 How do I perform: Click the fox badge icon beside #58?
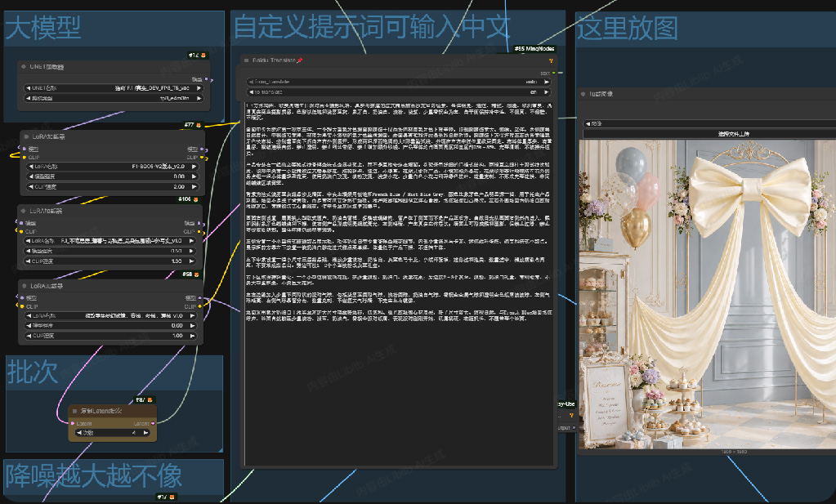[x=196, y=274]
